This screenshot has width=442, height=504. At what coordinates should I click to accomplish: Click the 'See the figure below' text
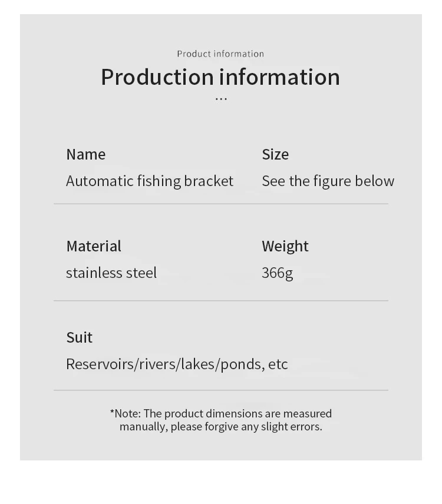[328, 181]
